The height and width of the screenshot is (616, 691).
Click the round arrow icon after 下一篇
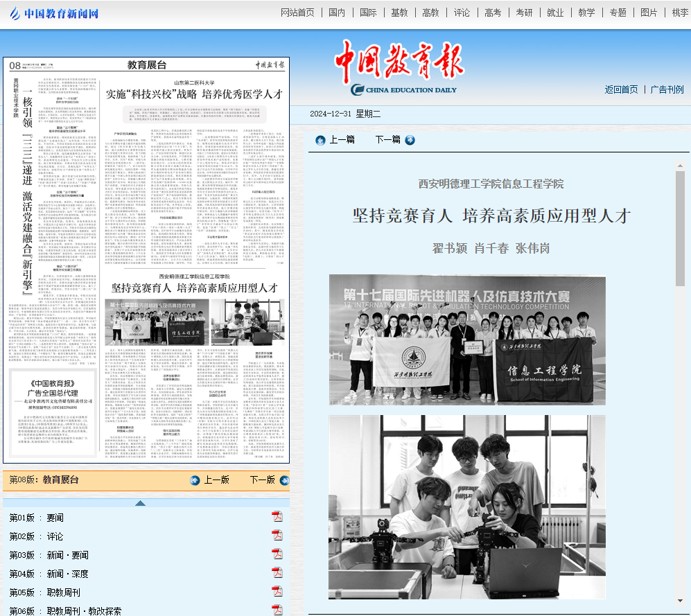pyautogui.click(x=410, y=140)
